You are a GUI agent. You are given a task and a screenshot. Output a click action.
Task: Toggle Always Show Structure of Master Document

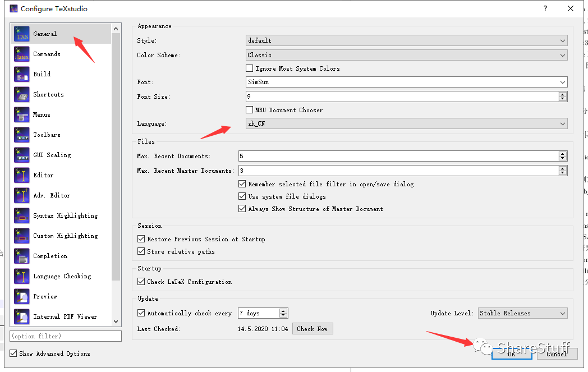pyautogui.click(x=242, y=209)
